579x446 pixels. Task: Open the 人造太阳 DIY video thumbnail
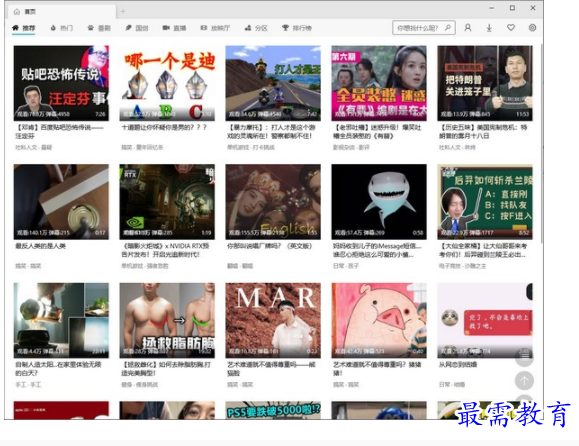point(61,320)
